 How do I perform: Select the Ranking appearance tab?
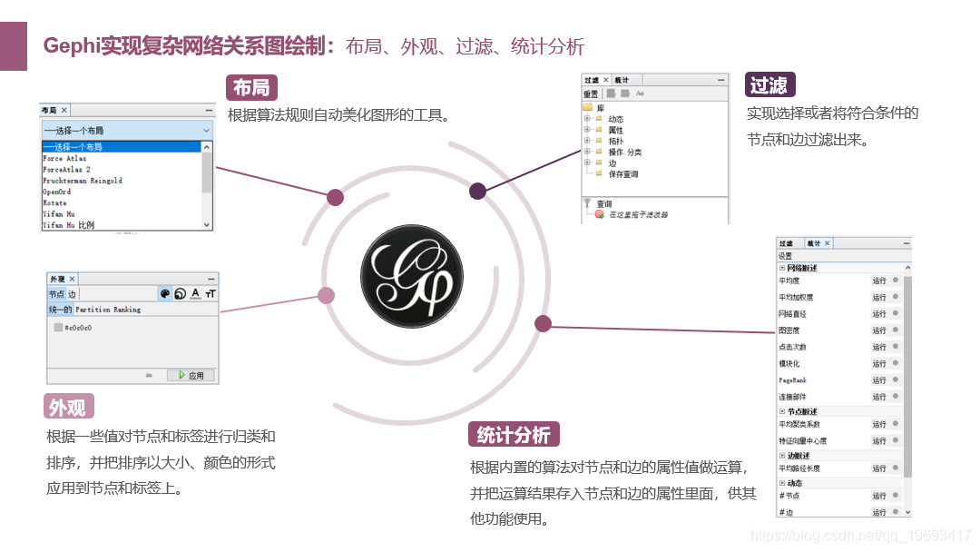click(x=127, y=310)
